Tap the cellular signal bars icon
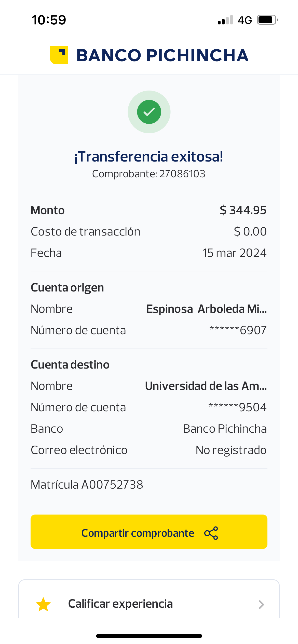 pos(225,20)
